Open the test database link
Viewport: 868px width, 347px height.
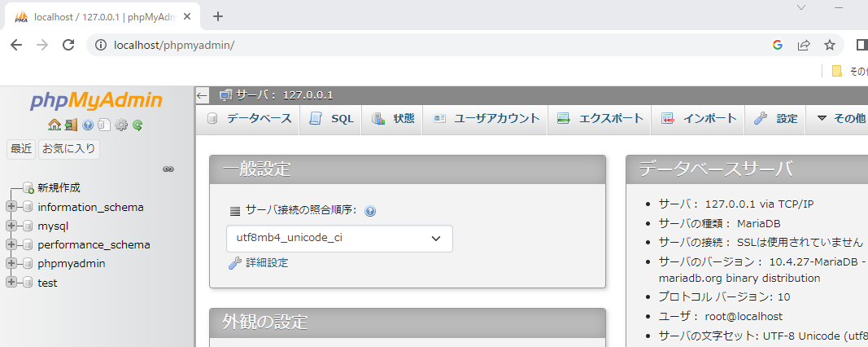click(47, 283)
